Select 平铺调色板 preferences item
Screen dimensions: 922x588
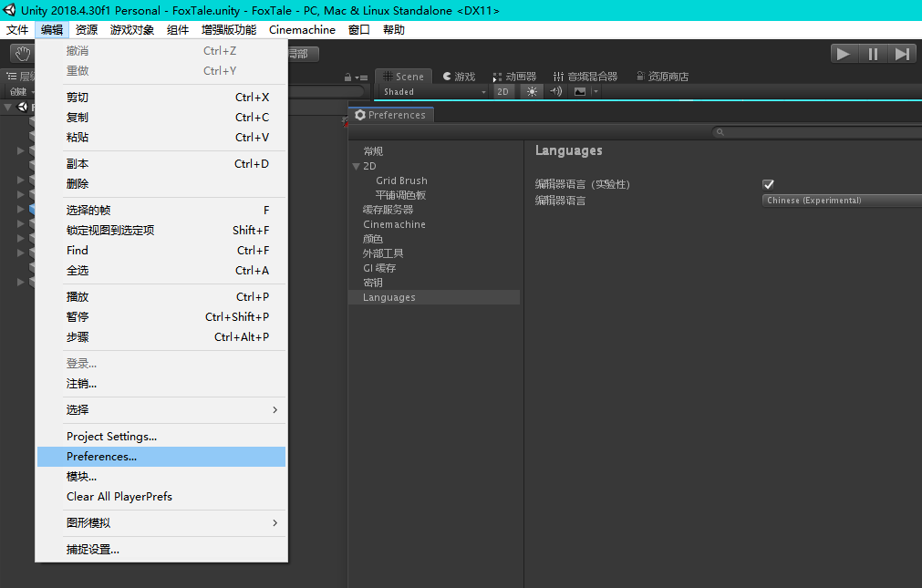click(x=400, y=195)
